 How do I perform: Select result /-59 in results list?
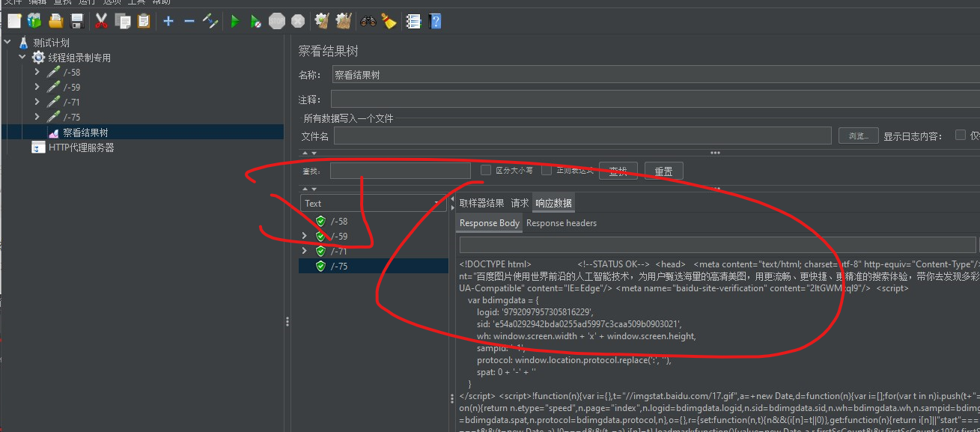(339, 236)
